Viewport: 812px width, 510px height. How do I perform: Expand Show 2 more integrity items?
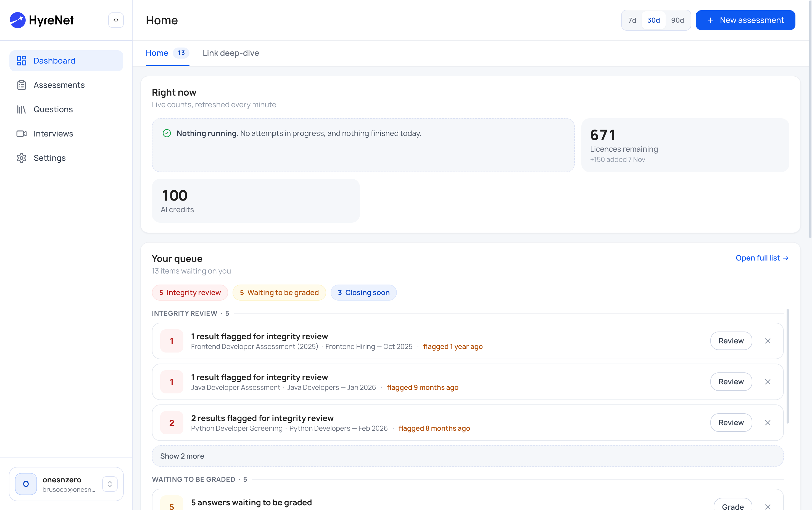click(x=468, y=456)
